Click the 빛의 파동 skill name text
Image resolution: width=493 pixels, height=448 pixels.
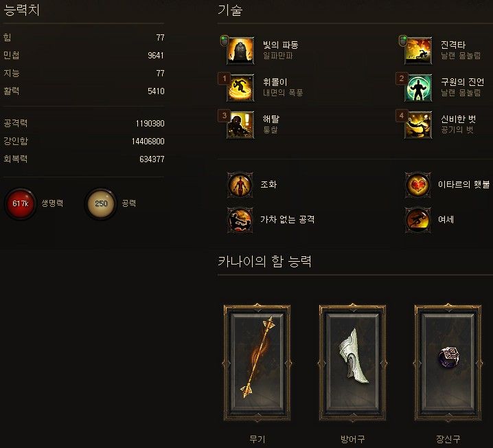280,45
